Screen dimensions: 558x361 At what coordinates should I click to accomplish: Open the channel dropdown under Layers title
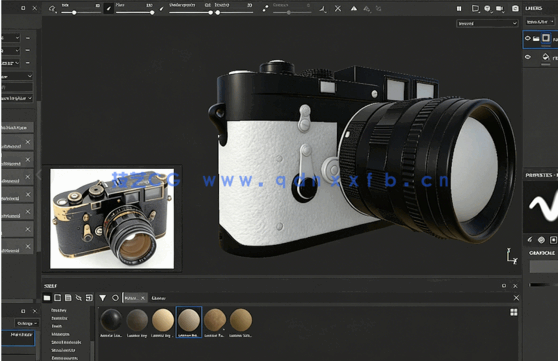click(x=540, y=22)
